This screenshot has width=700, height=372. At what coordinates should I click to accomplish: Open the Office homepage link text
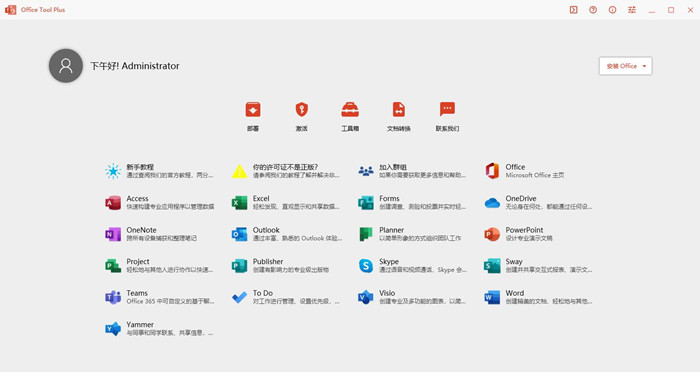pyautogui.click(x=515, y=167)
